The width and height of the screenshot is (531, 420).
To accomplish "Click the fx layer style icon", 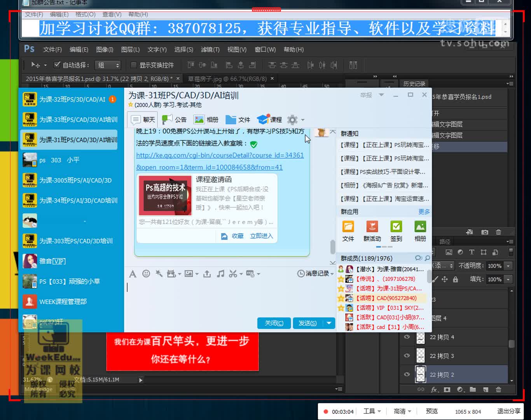I will click(x=434, y=389).
